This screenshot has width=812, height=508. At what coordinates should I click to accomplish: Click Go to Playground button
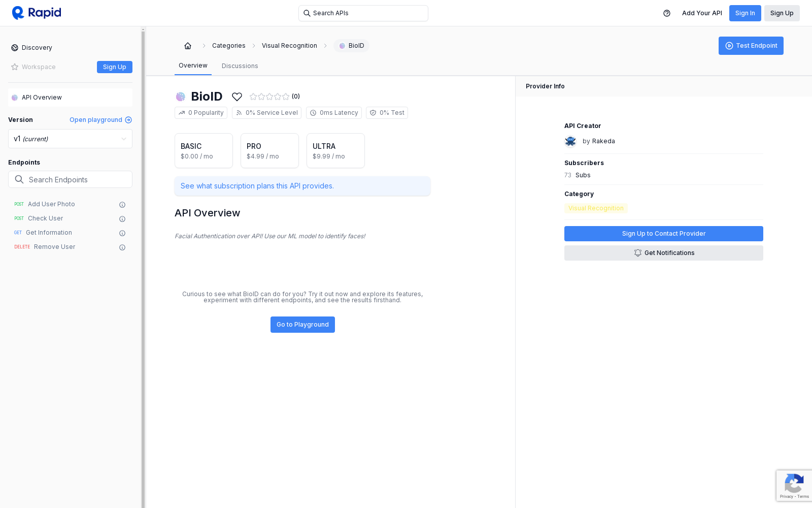tap(302, 325)
